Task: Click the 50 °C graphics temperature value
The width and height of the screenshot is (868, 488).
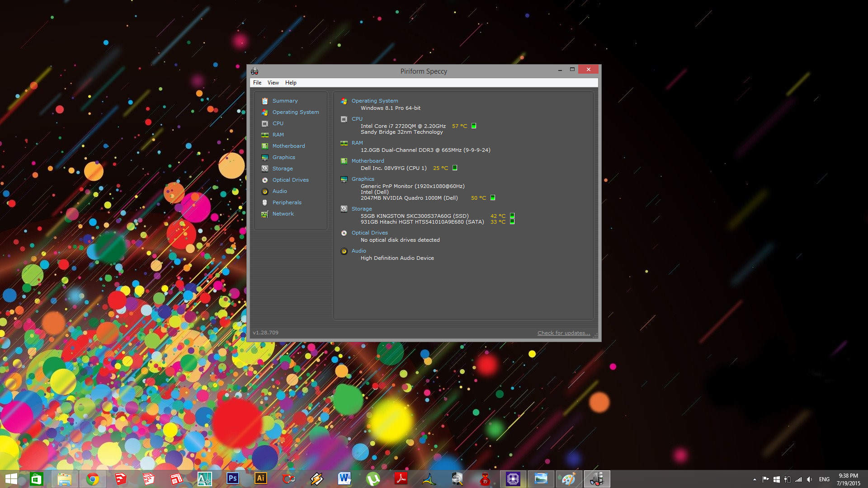Action: pos(478,198)
